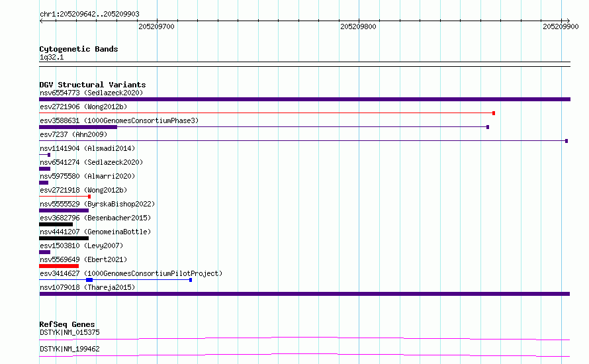This screenshot has width=589, height=364.
Task: Select the 1q32.1 band label
Action: tap(52, 57)
